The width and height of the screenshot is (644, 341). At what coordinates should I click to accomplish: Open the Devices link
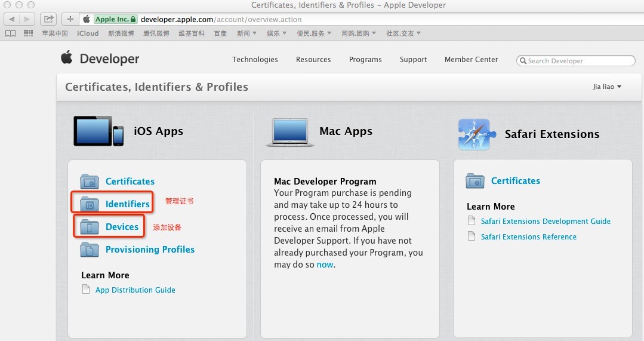122,227
